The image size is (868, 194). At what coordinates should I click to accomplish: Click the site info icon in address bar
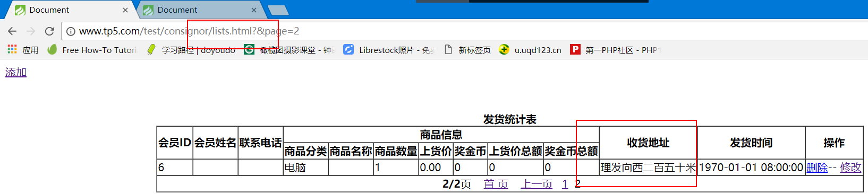[x=71, y=31]
